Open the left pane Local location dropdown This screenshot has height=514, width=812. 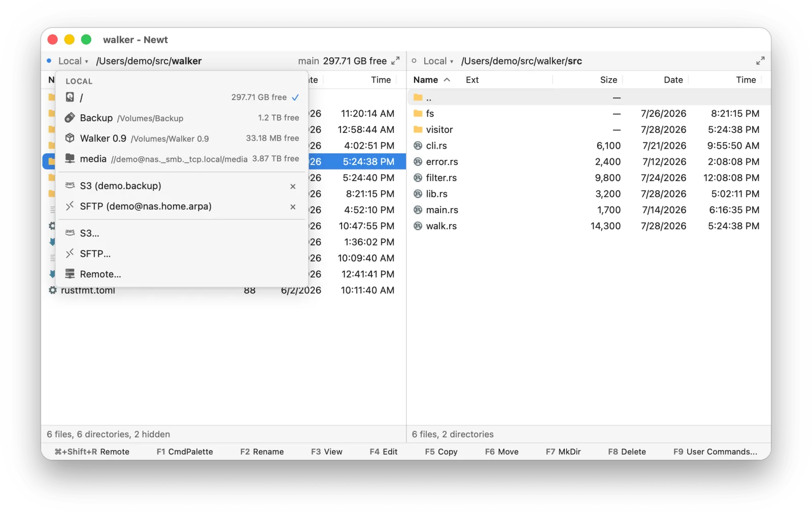(73, 61)
